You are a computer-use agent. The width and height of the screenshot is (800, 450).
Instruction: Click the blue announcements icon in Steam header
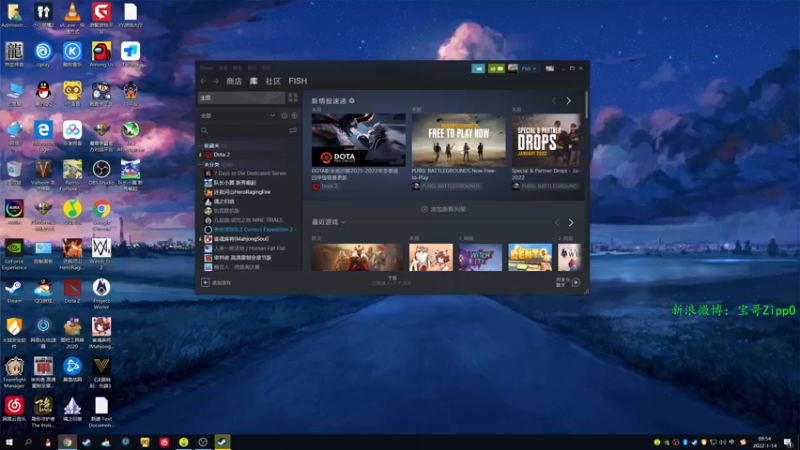tap(478, 68)
